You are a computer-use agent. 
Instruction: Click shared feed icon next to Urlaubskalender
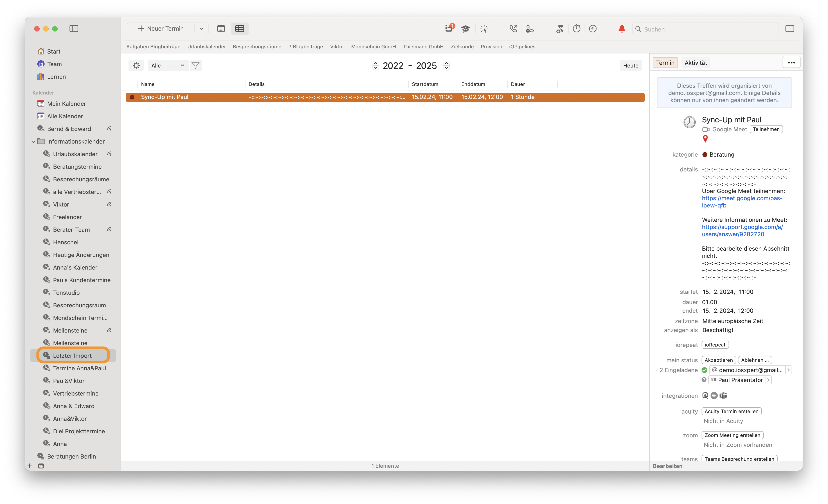coord(109,154)
